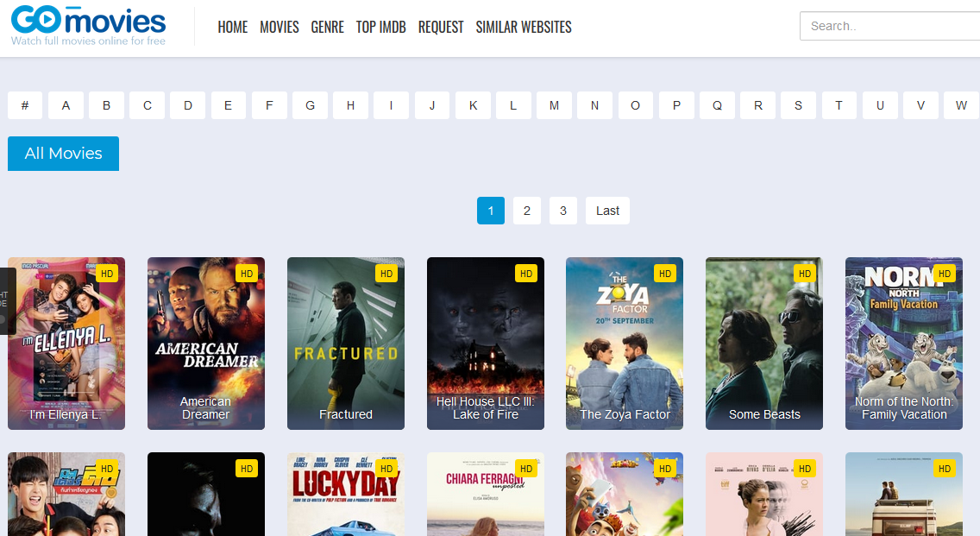This screenshot has width=980, height=536.
Task: Filter movies by letter B
Action: (x=106, y=105)
